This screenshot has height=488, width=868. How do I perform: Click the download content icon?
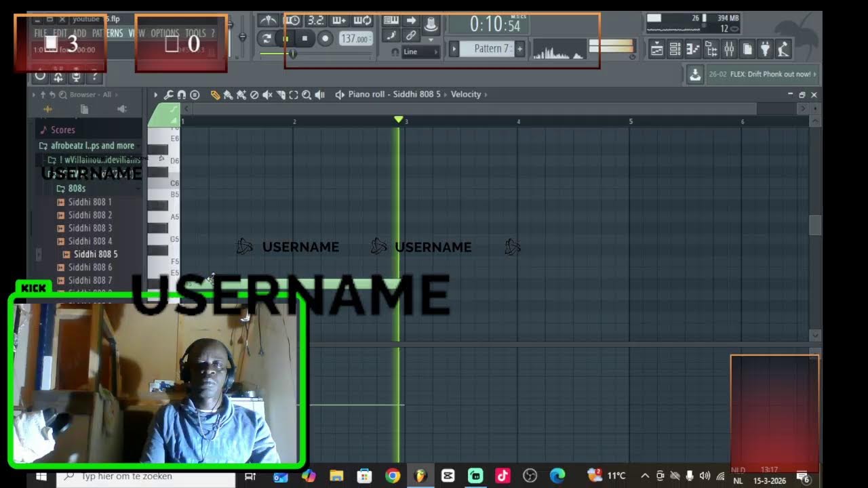695,75
